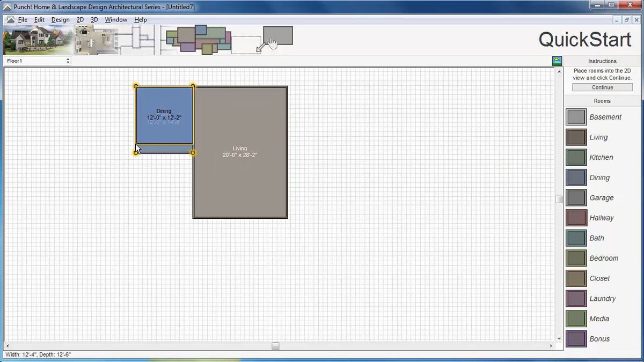Image resolution: width=644 pixels, height=362 pixels.
Task: Click the Instructions panel header
Action: [602, 61]
